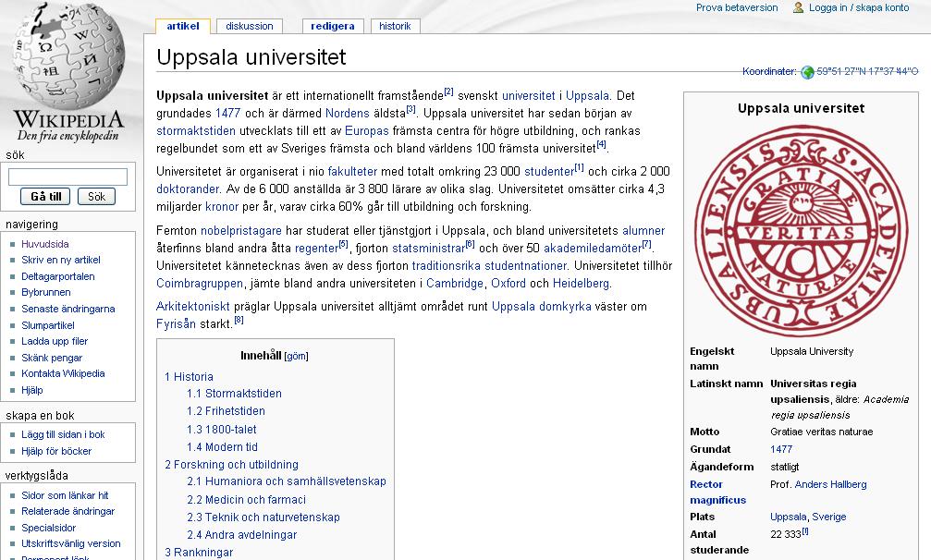Jump to 2.2 Medicin och farmaci
Image resolution: width=931 pixels, height=560 pixels.
coord(247,500)
